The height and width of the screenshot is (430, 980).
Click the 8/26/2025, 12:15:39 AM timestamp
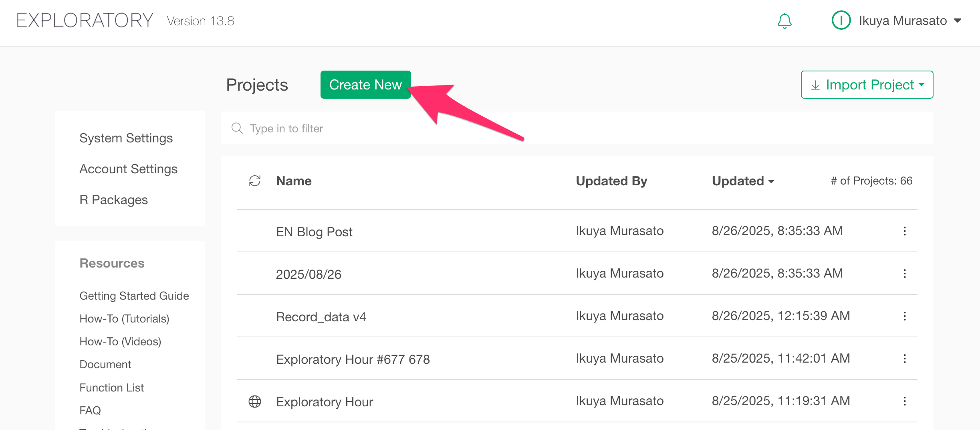[x=780, y=316]
